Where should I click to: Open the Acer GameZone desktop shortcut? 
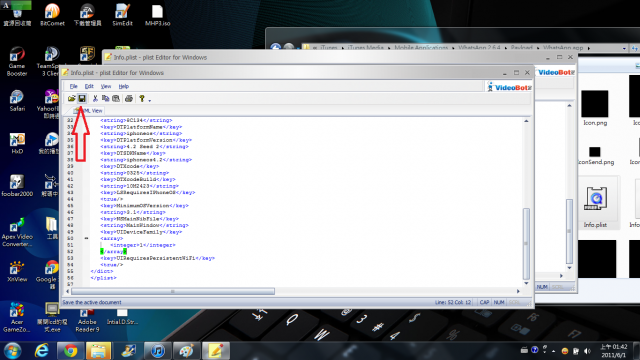click(x=17, y=318)
